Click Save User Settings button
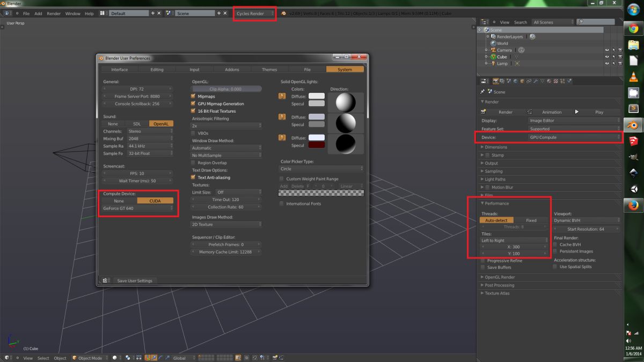 (135, 280)
